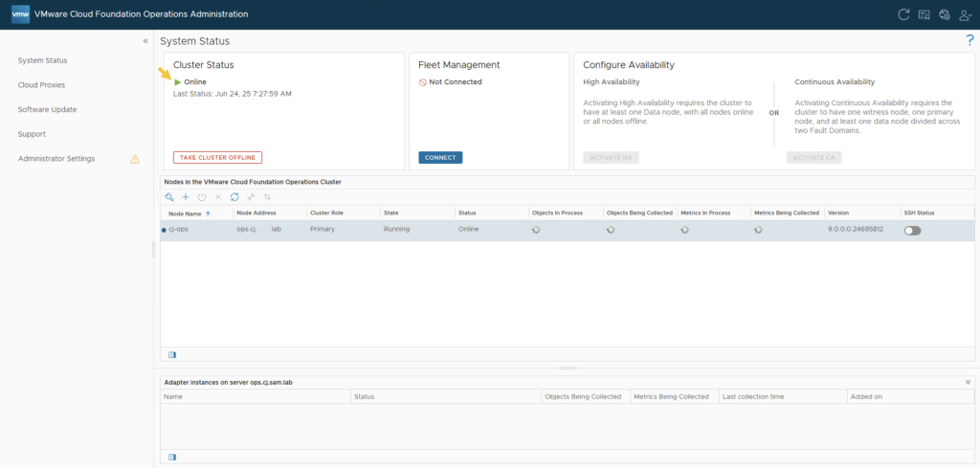980x472 pixels.
Task: Click the reload nodes icon in cluster toolbar
Action: click(x=234, y=196)
